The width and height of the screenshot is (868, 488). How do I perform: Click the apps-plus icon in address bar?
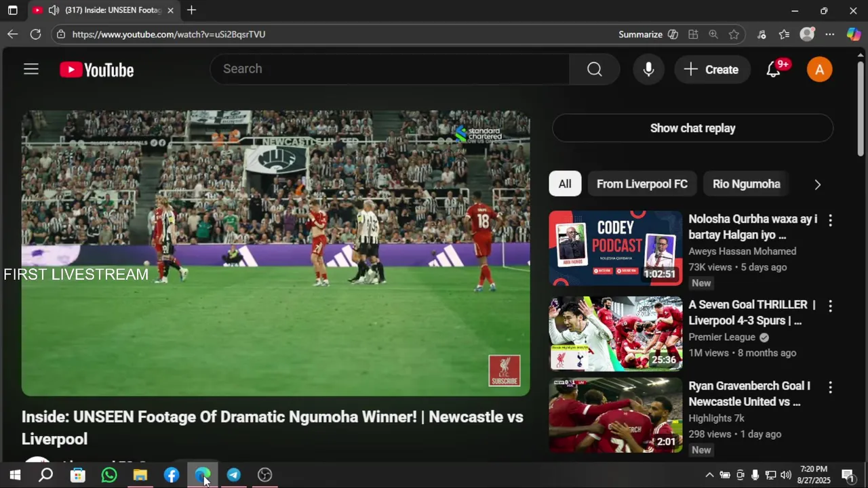[x=693, y=34]
